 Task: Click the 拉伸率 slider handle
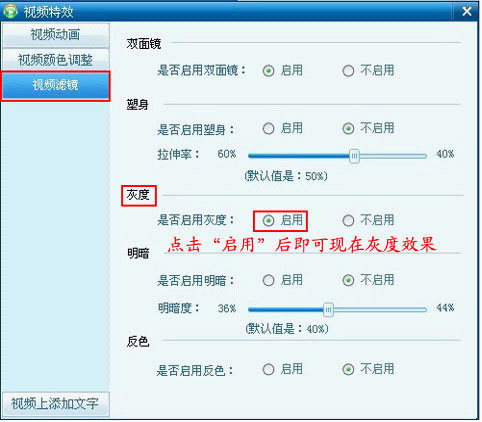click(354, 156)
